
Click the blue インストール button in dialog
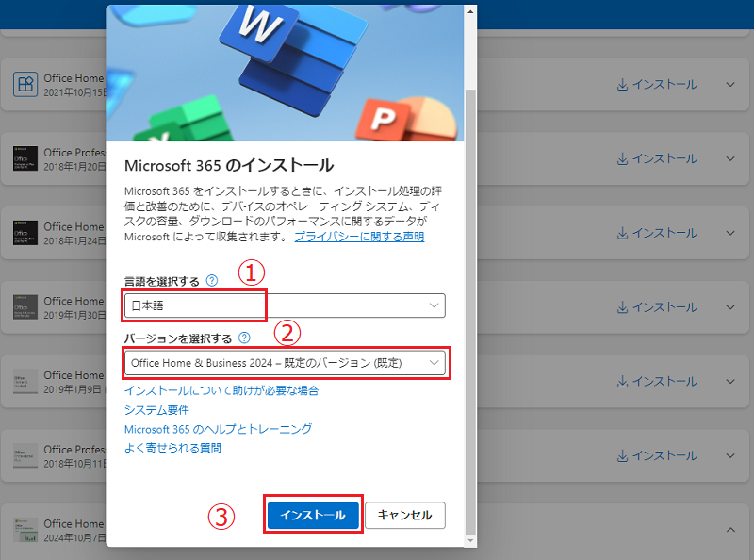click(313, 516)
